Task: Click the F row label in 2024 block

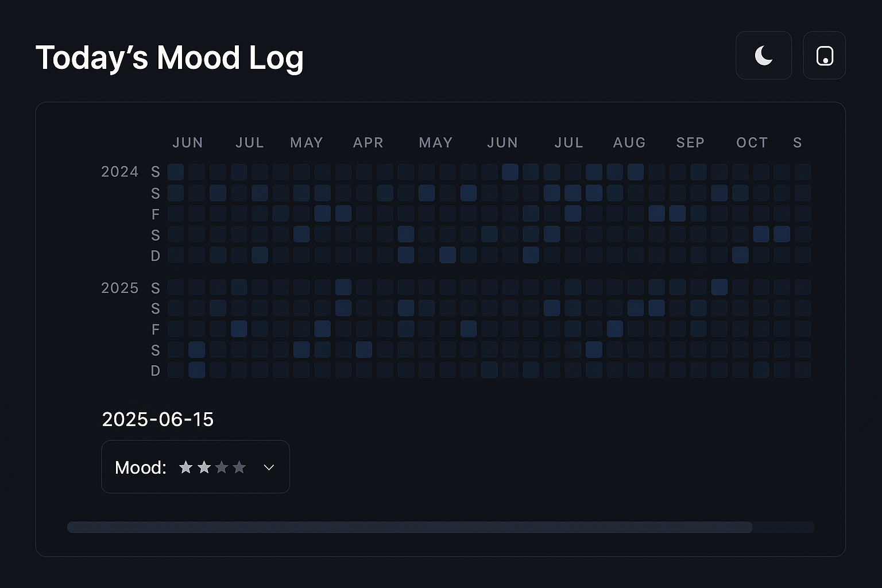Action: click(156, 214)
